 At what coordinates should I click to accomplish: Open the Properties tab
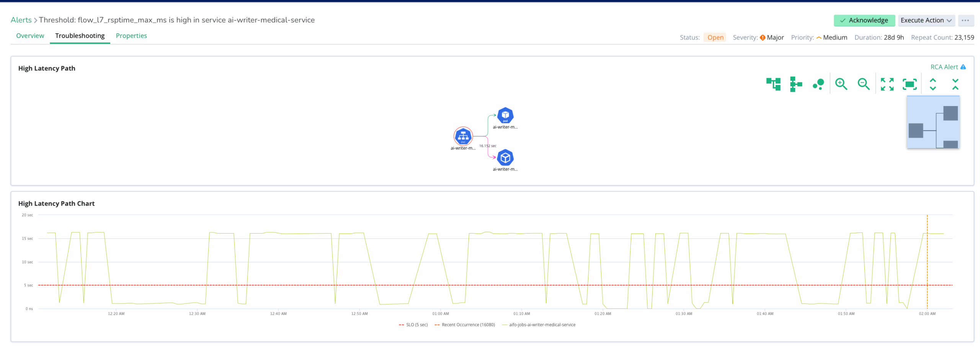[131, 36]
